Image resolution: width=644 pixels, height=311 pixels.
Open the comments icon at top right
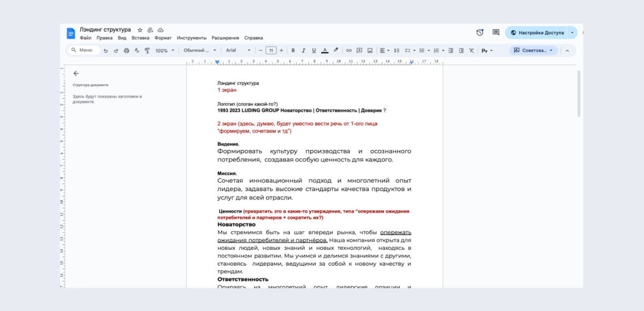pos(496,32)
